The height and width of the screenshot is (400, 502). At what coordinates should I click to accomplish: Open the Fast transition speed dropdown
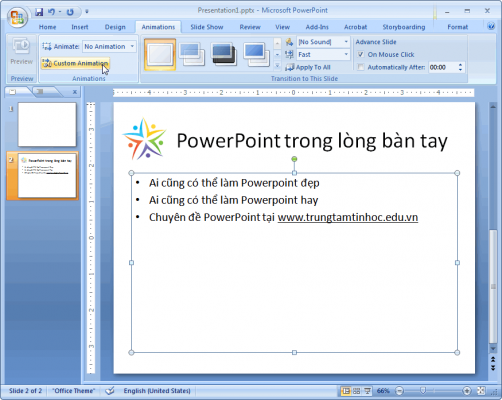323,54
